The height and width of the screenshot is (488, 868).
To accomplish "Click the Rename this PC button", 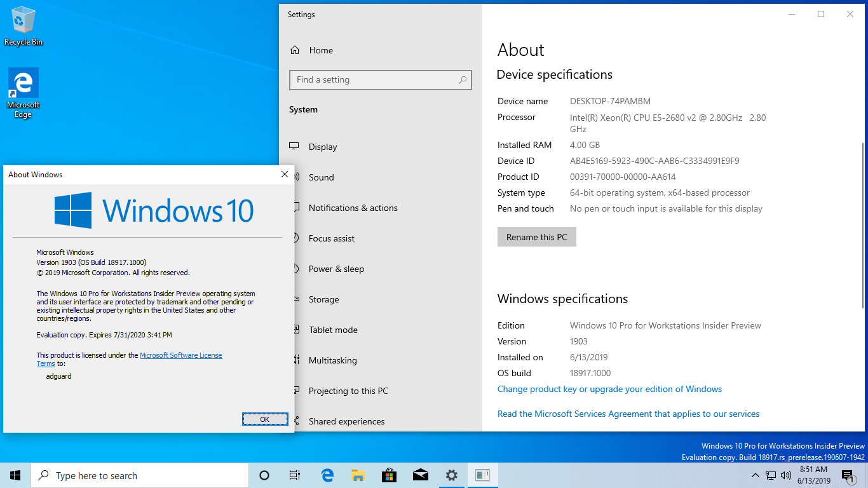I will click(x=537, y=237).
